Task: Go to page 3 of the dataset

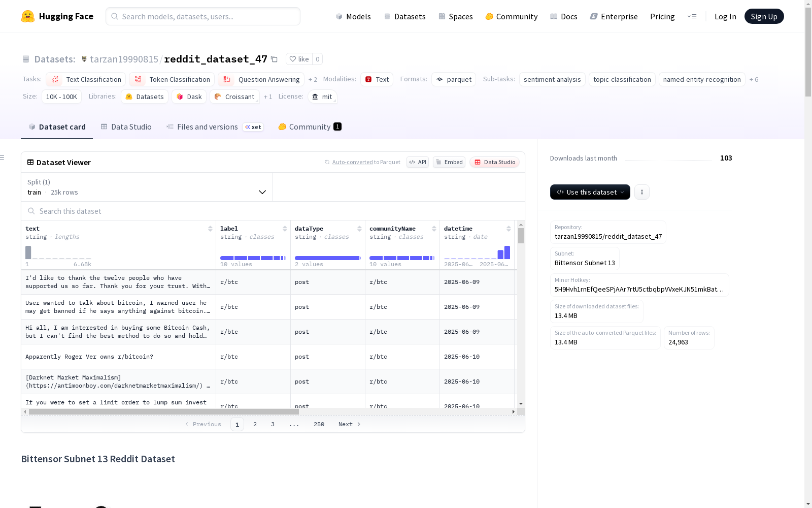Action: [273, 424]
